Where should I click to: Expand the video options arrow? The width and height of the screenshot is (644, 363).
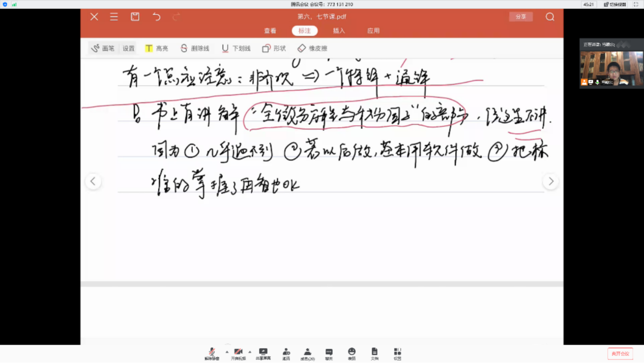pyautogui.click(x=249, y=352)
